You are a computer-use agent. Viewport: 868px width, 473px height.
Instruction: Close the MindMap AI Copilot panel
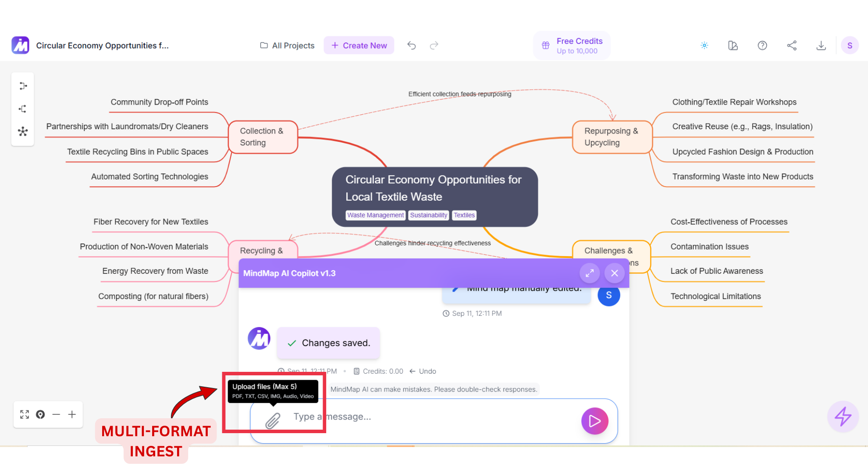pos(614,273)
